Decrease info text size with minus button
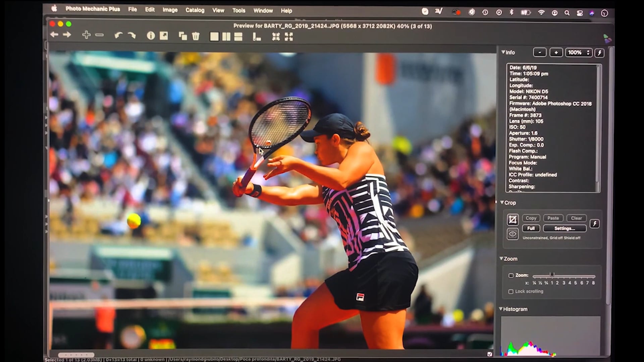Screen dimensions: 644x362 point(540,53)
